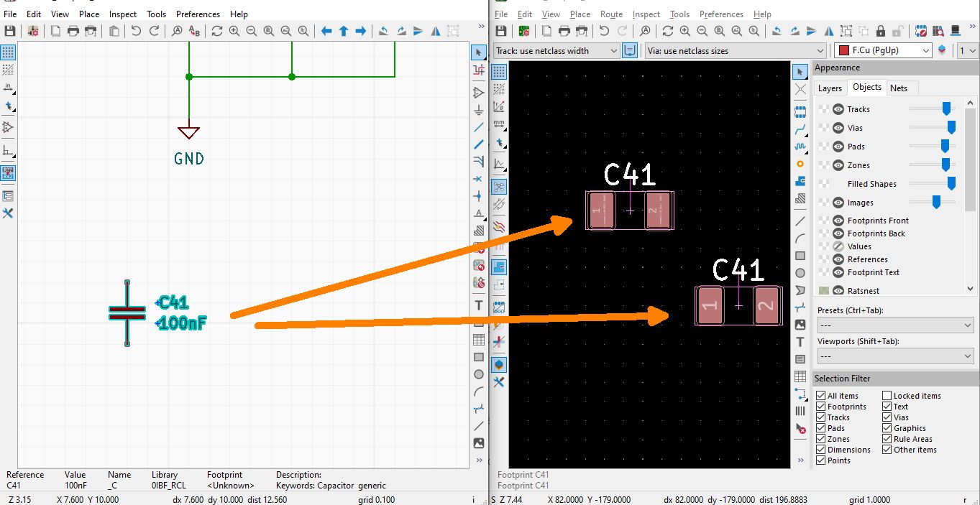Click Zoom to Fit in schematic toolbar
This screenshot has width=980, height=505.
(269, 31)
